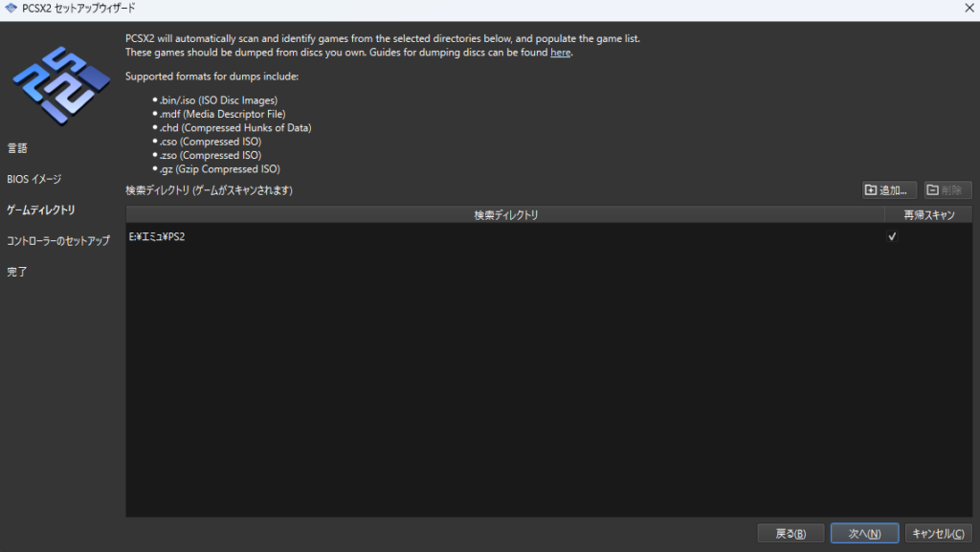980x552 pixels.
Task: Select the 言語 step in sidebar
Action: (17, 148)
